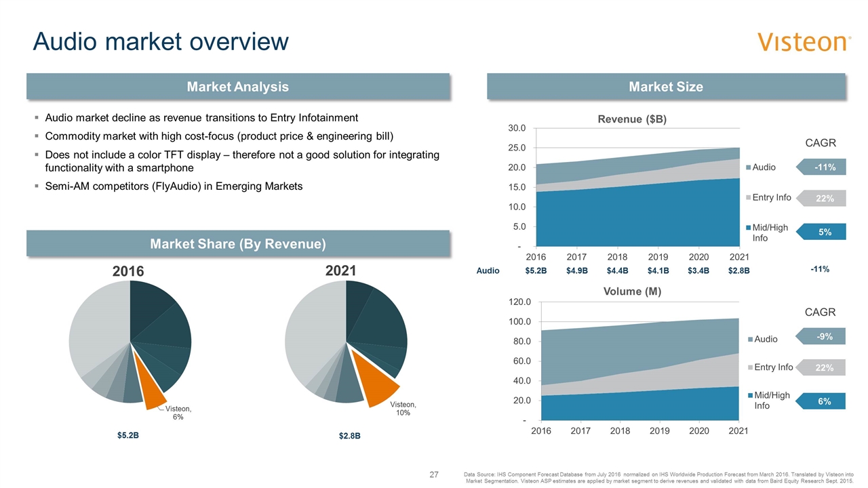This screenshot has width=868, height=488.
Task: Select the Mid/High Info legend swatch in Volume chart
Action: (x=749, y=395)
